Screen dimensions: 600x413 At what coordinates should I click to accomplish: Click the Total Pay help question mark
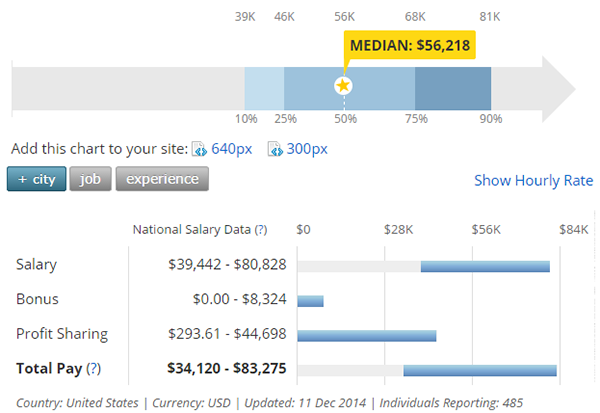click(93, 368)
